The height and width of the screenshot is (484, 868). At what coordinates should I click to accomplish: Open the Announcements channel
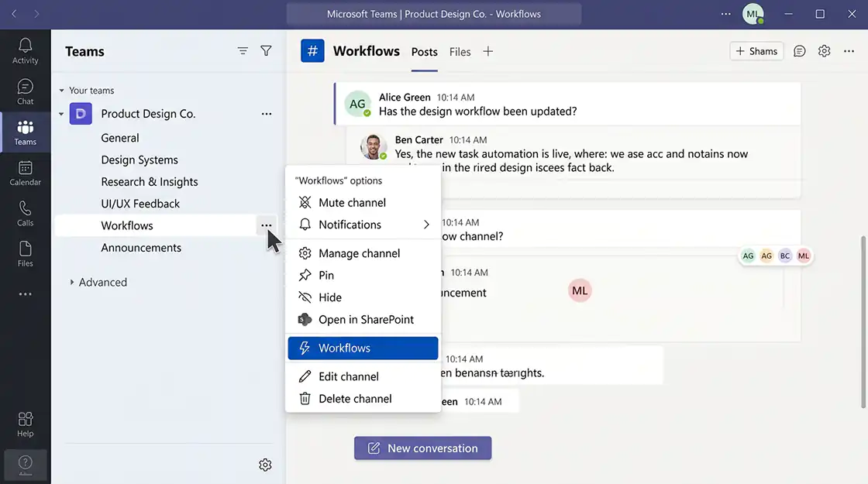point(141,248)
